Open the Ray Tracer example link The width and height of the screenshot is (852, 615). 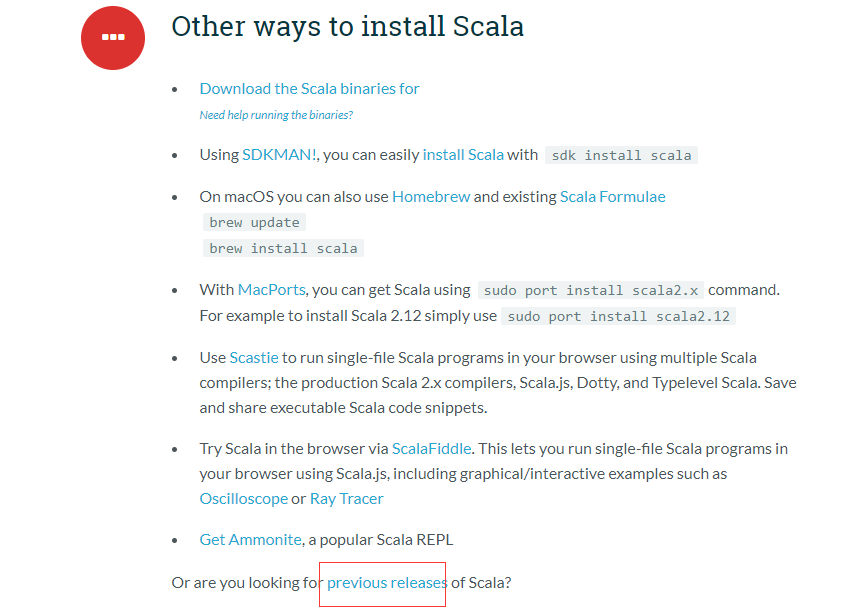click(346, 498)
